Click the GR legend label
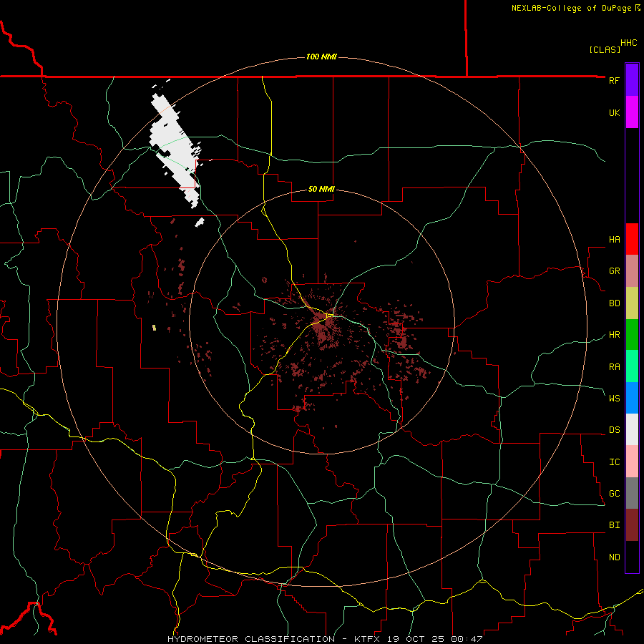 point(614,271)
